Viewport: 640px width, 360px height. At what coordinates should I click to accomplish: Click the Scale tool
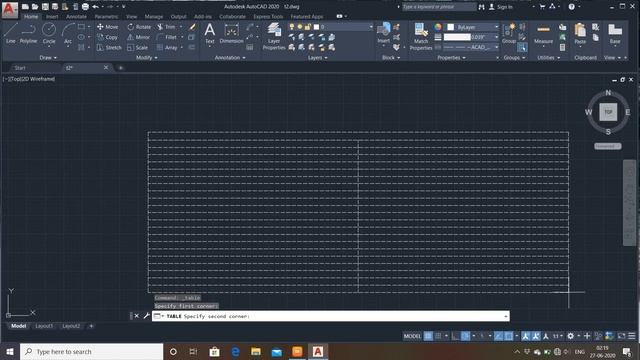pyautogui.click(x=138, y=48)
